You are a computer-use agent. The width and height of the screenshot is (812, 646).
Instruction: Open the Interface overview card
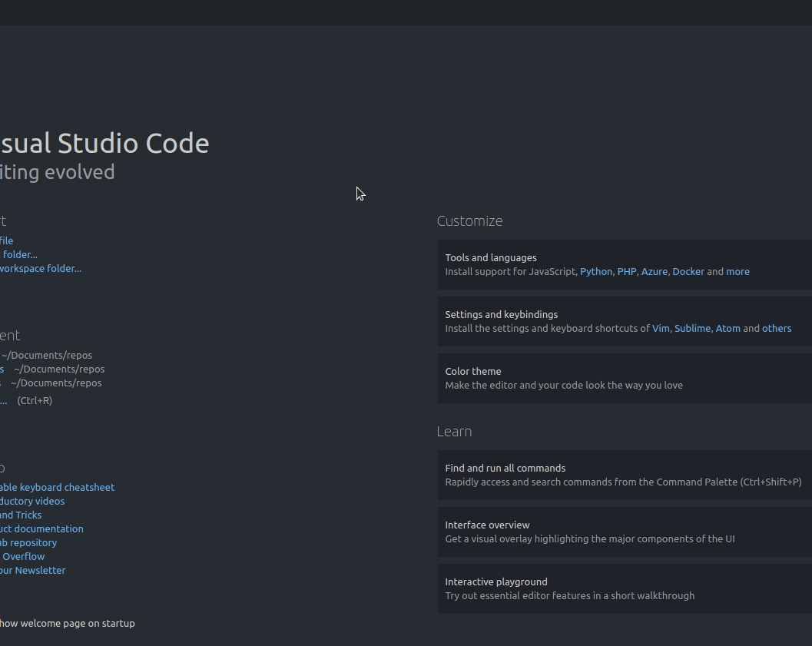(x=624, y=532)
